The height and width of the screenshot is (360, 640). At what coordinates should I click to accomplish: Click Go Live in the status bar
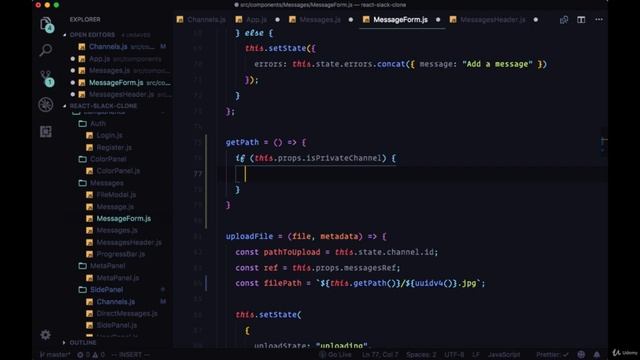(x=336, y=355)
